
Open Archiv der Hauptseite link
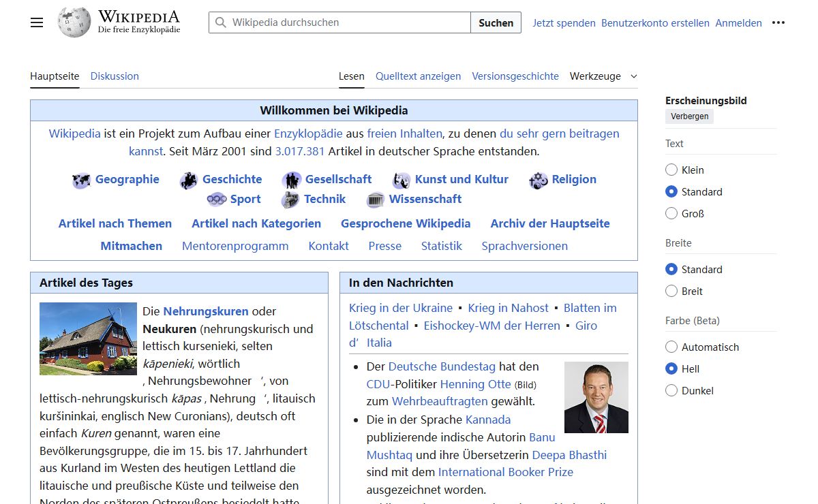click(x=550, y=223)
